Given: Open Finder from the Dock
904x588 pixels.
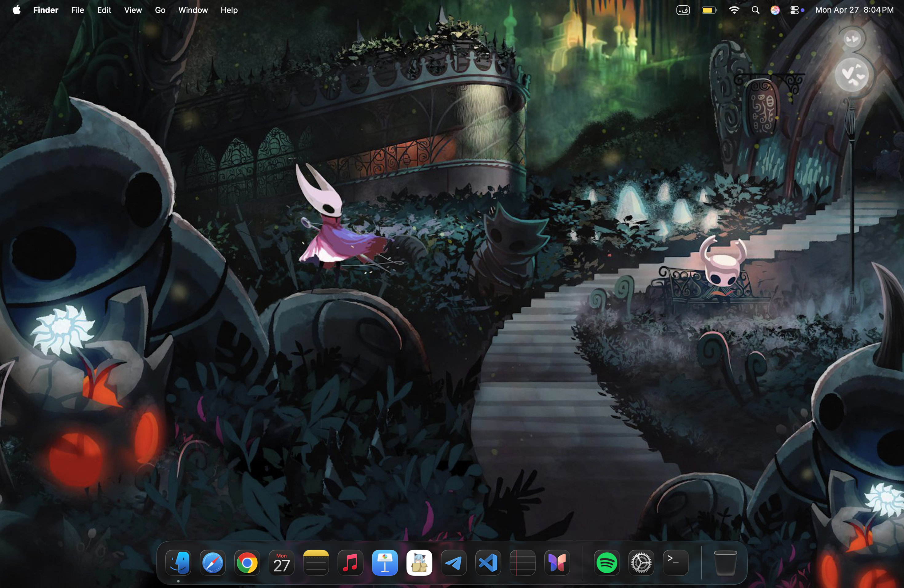Looking at the screenshot, I should pos(178,562).
